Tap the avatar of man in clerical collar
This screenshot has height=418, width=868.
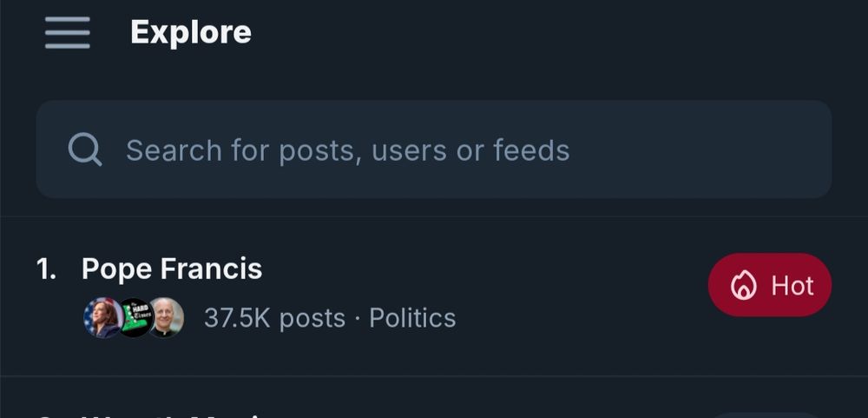tap(165, 318)
